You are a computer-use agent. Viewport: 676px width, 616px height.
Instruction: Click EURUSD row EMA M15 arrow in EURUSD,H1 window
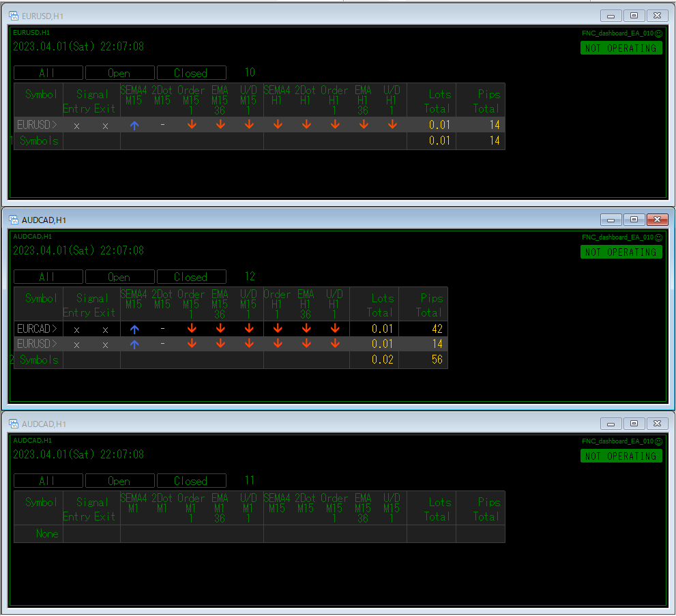coord(220,125)
